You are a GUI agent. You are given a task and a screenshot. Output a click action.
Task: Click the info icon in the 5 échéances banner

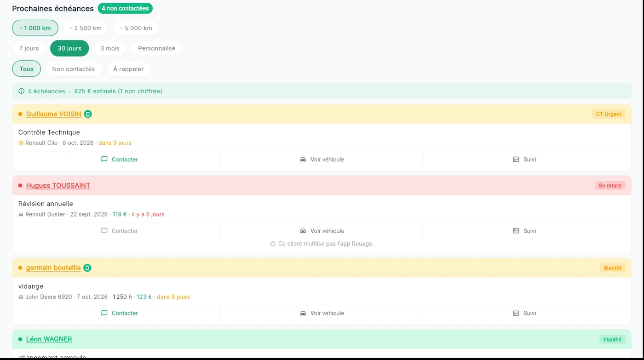[x=21, y=91]
